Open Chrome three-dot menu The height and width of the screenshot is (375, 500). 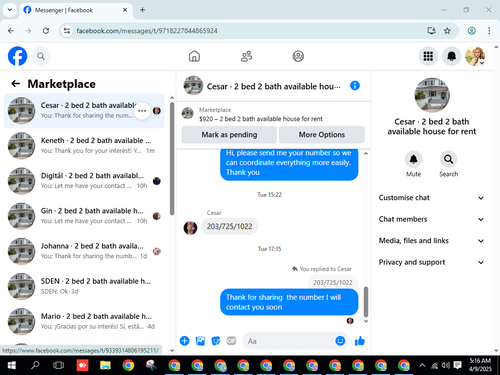tap(489, 31)
